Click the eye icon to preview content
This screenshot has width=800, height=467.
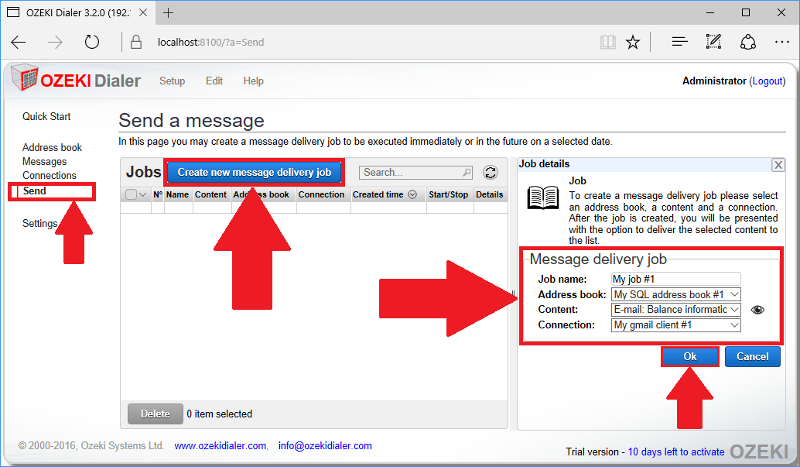pos(758,310)
